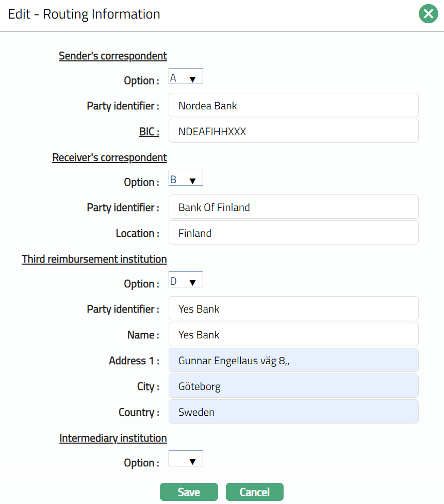Click the underlined BIC label link
Viewport: 444px width, 504px height.
pos(149,132)
